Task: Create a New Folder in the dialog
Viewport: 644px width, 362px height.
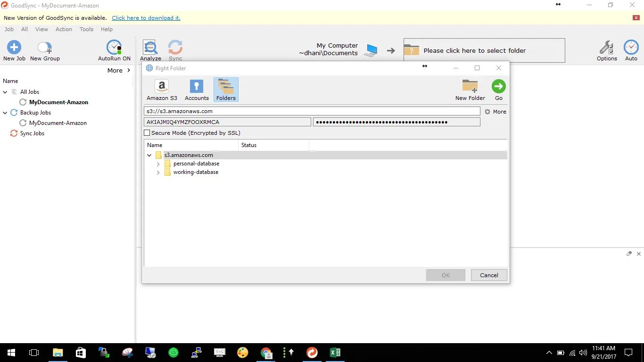Action: (470, 90)
